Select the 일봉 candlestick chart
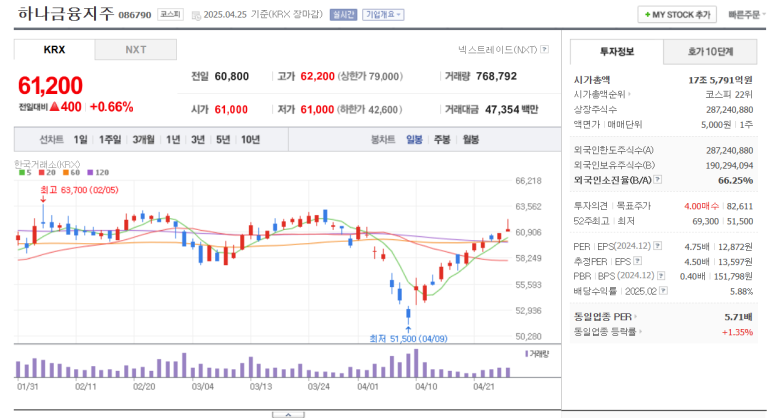Screen dimensions: 773x418 (414, 139)
